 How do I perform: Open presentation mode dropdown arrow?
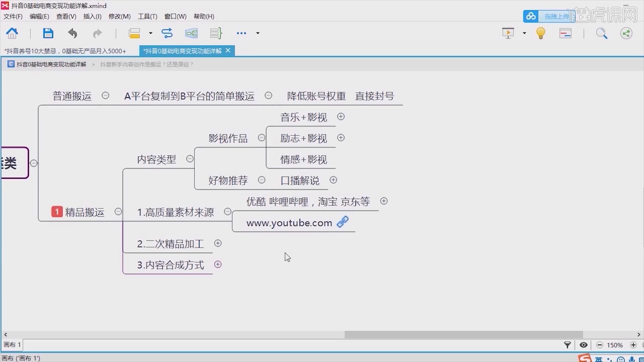[x=524, y=33]
